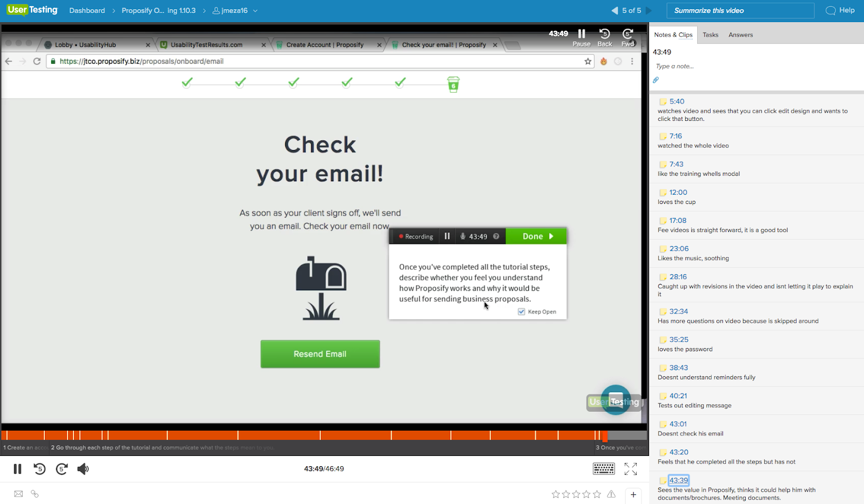This screenshot has width=864, height=504.
Task: Open the floating chat widget on the video
Action: point(616,400)
